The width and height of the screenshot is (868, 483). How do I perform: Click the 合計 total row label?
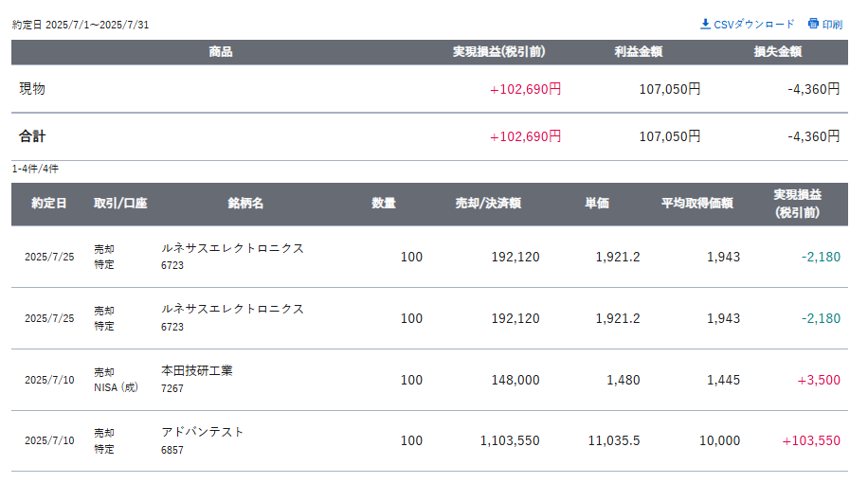coord(32,136)
